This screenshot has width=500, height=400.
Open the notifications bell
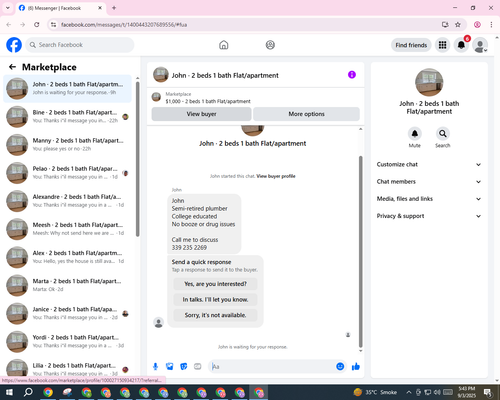461,45
